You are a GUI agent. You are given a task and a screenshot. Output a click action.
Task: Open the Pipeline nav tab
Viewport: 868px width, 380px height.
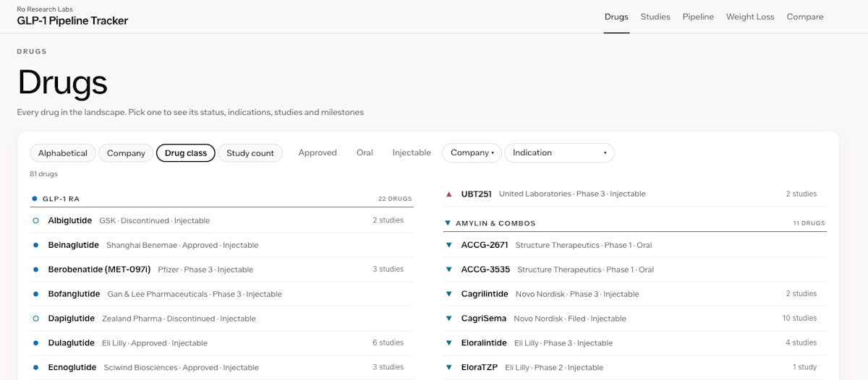(x=698, y=17)
